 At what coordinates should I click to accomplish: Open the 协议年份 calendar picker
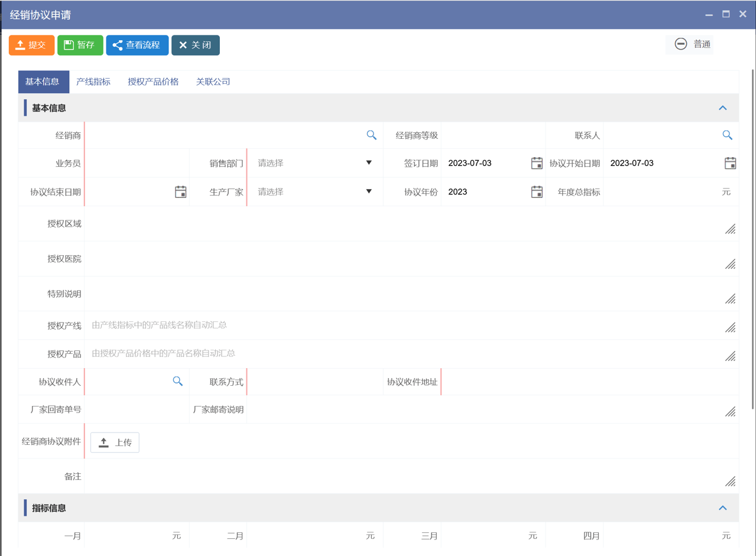click(536, 192)
